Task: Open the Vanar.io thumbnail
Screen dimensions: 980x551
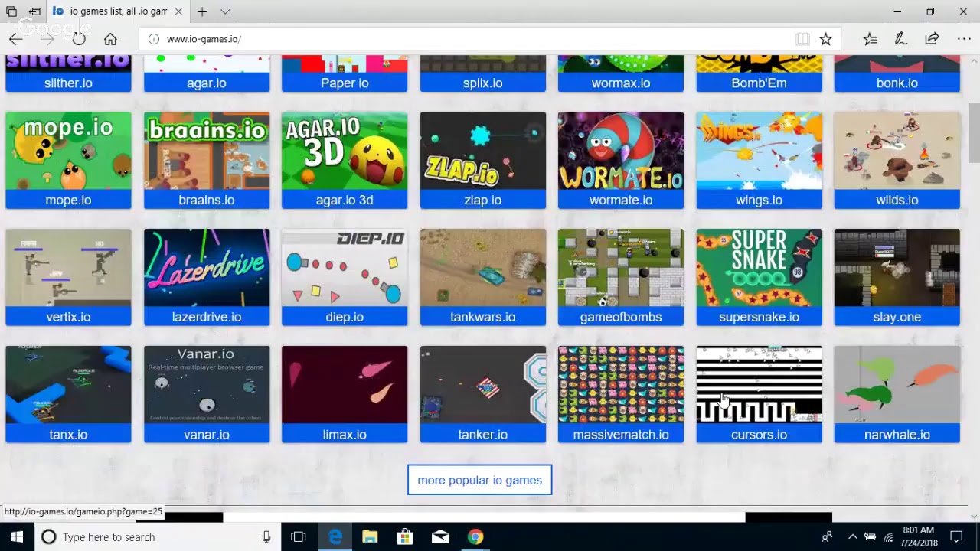Action: 207,385
